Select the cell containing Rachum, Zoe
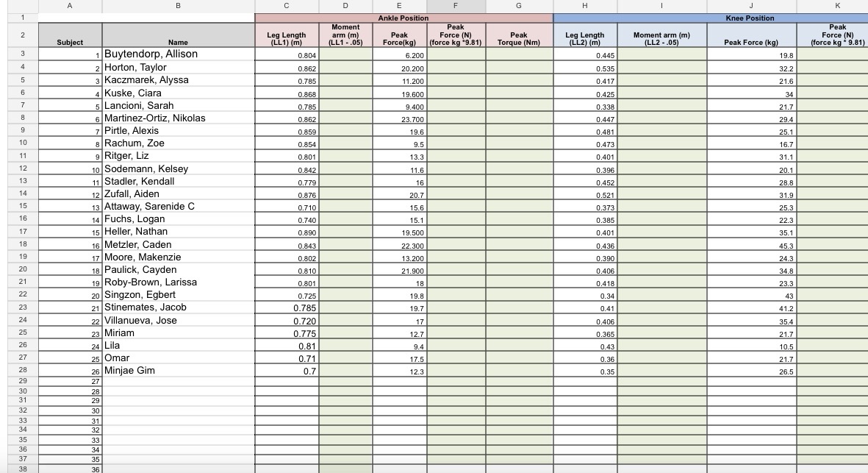Screen dimensions: 868x473 tap(179, 143)
